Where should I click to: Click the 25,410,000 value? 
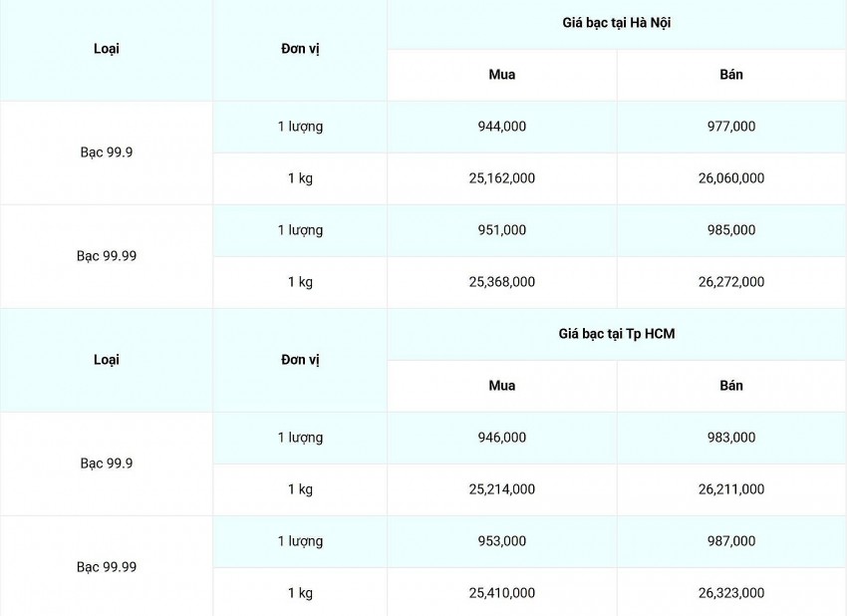tap(502, 593)
